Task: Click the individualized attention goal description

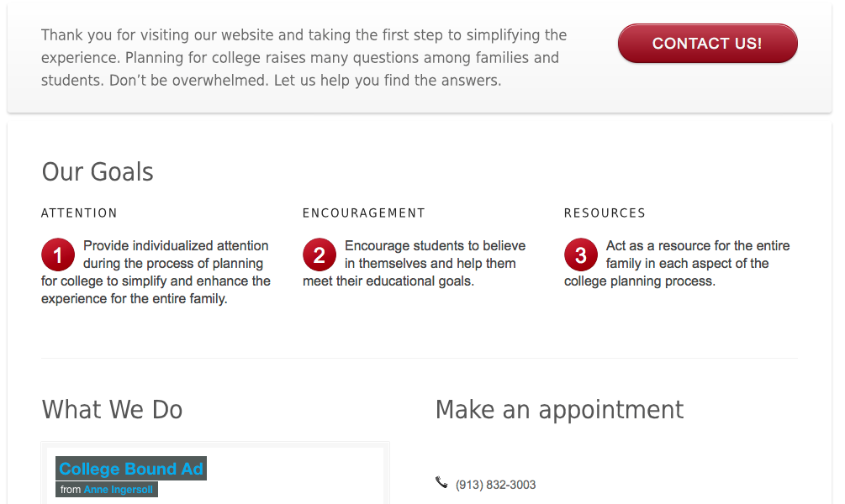Action: click(156, 272)
